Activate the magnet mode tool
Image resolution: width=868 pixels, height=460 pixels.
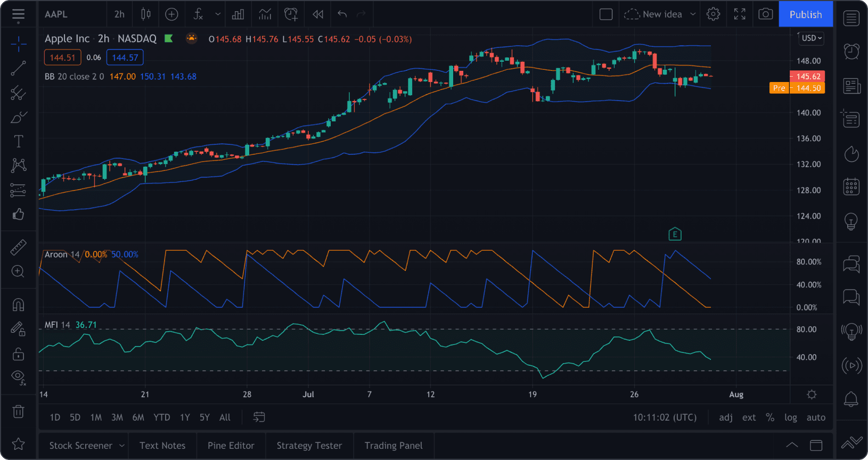(18, 305)
